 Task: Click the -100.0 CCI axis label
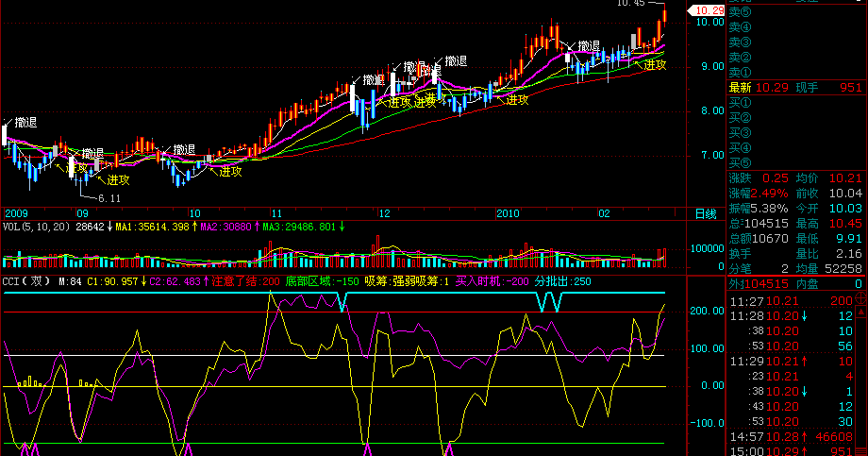[x=707, y=423]
